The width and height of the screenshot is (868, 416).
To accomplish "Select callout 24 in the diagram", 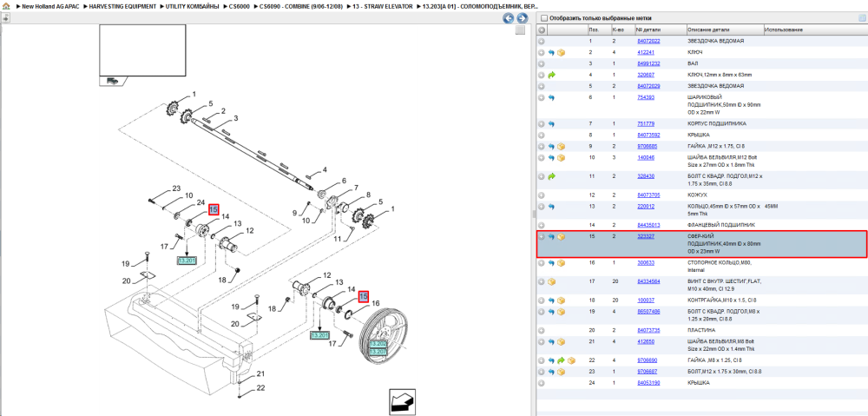I will click(201, 201).
